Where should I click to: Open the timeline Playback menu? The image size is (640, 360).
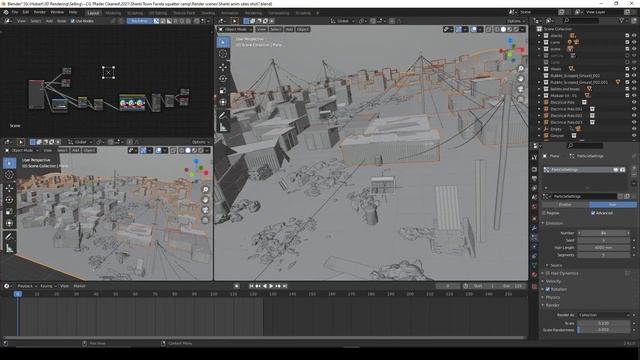point(27,286)
